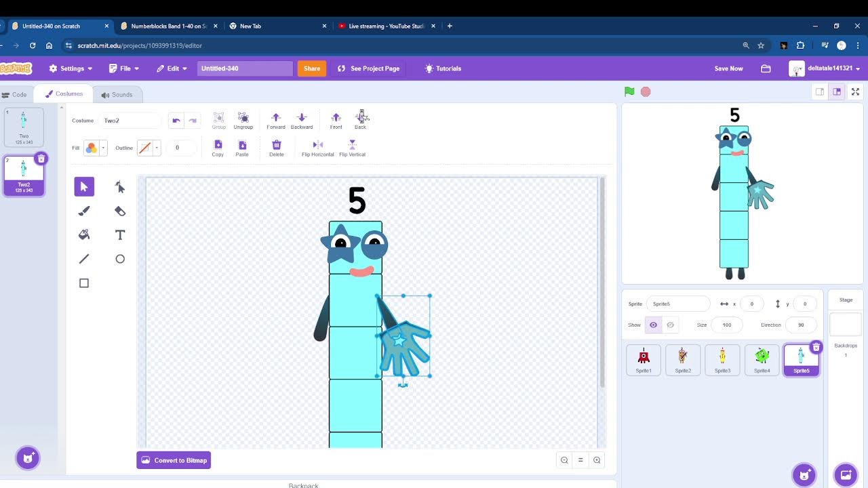Screen dimensions: 868x488
Task: Select the Line tool
Action: click(x=84, y=259)
